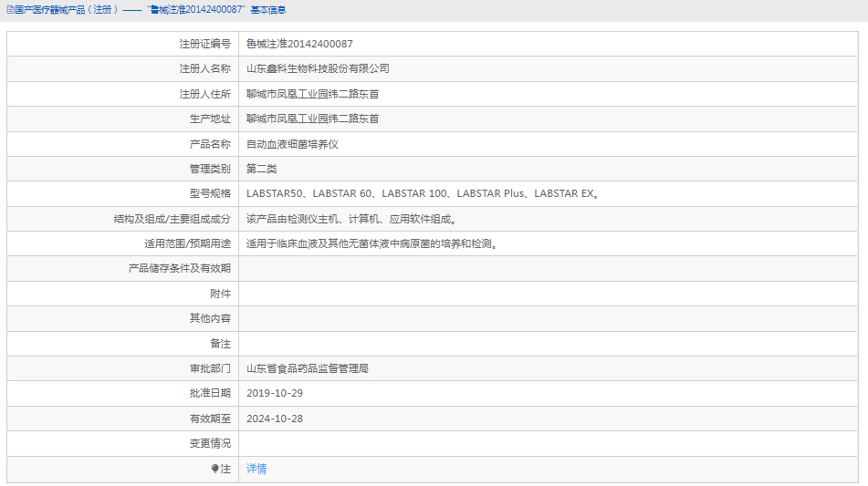868x486 pixels.
Task: Click the 生产地址 address value
Action: 313,119
